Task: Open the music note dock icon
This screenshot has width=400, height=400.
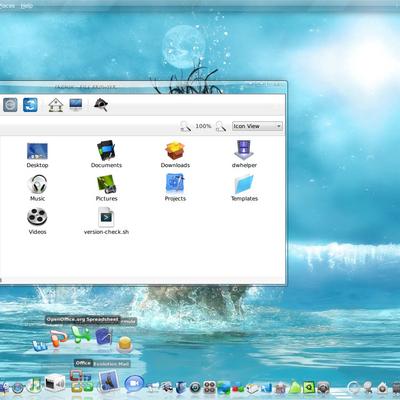Action: point(34,384)
